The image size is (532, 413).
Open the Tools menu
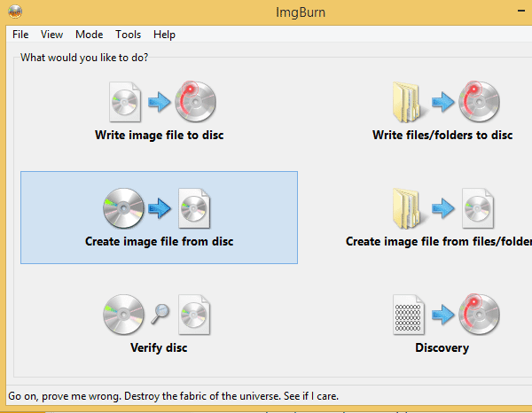click(x=128, y=35)
